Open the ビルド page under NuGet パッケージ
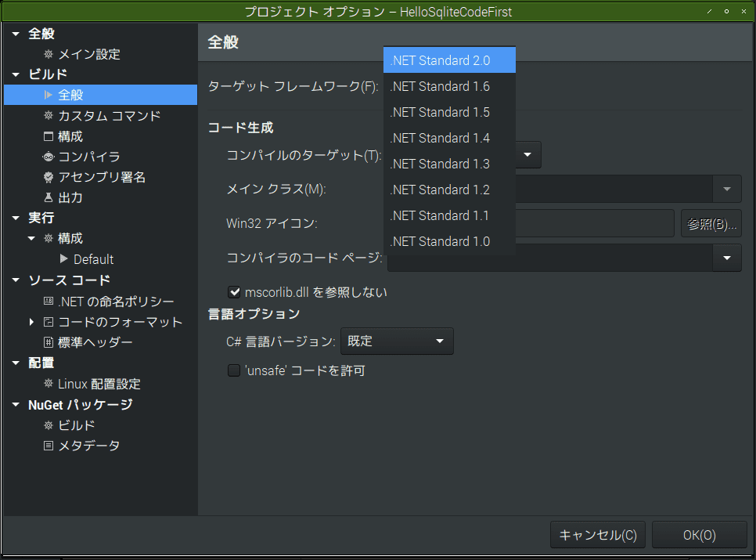Screen dimensions: 756x560 click(x=77, y=425)
